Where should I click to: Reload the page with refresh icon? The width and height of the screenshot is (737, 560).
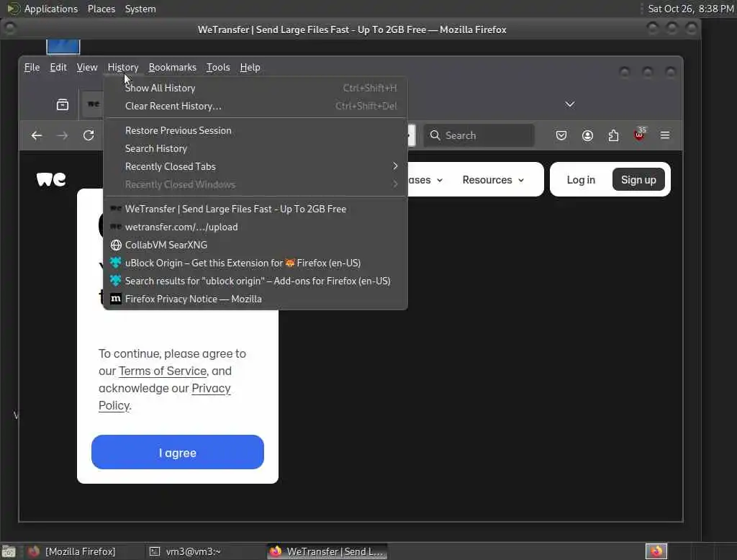(x=89, y=135)
